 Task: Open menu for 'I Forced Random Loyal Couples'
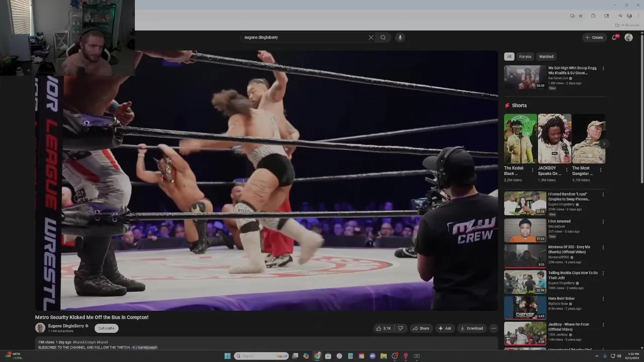click(603, 195)
